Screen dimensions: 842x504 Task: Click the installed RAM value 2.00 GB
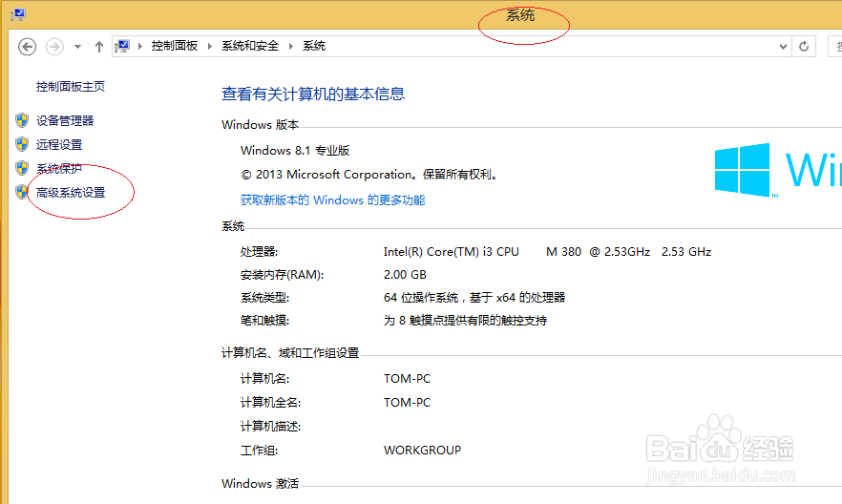point(405,275)
